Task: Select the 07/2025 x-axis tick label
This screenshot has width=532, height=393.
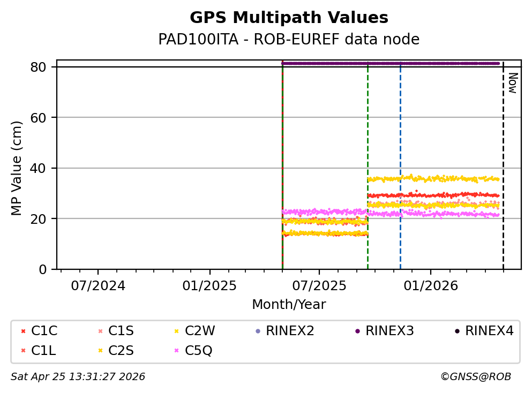Action: pyautogui.click(x=319, y=286)
